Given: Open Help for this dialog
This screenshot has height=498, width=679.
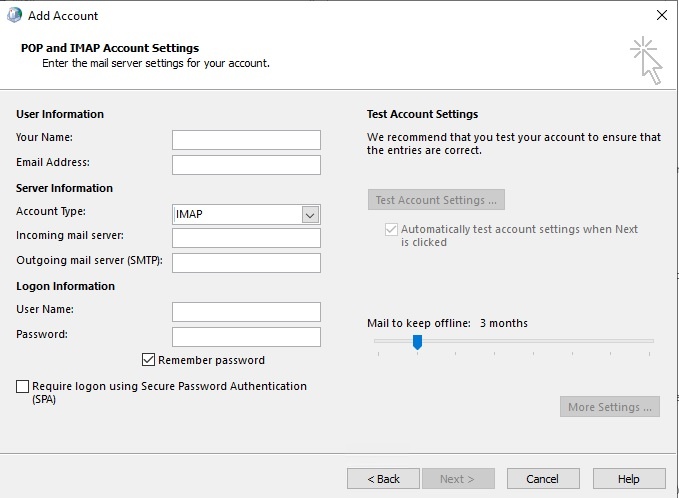Looking at the screenshot, I should pos(629,479).
